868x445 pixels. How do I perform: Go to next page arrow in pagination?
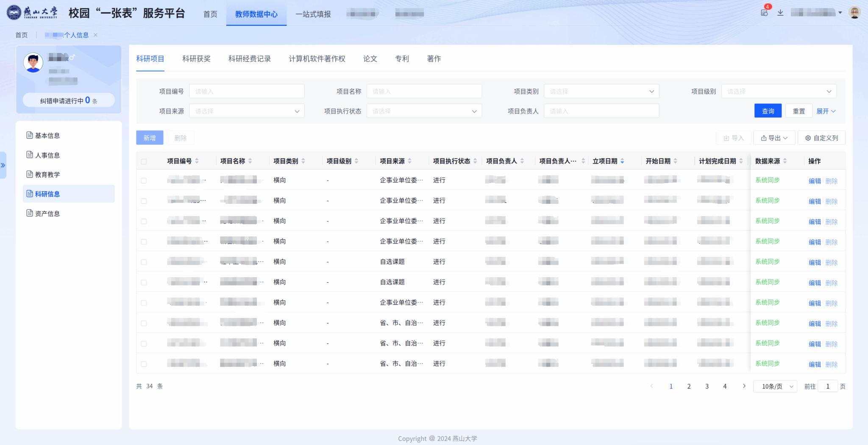[744, 386]
